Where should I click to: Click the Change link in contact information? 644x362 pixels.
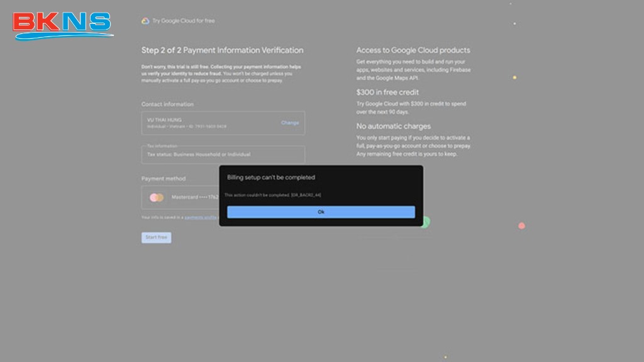point(289,123)
